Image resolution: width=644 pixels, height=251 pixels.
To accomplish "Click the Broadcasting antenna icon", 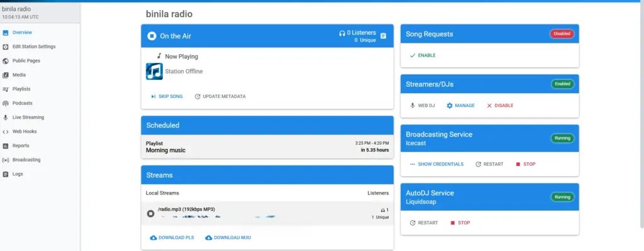I will coord(5,160).
